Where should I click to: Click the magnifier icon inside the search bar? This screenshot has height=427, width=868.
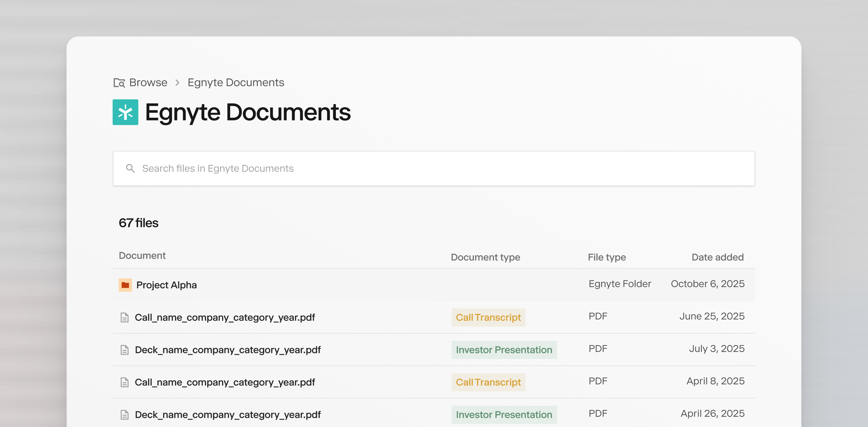coord(131,168)
